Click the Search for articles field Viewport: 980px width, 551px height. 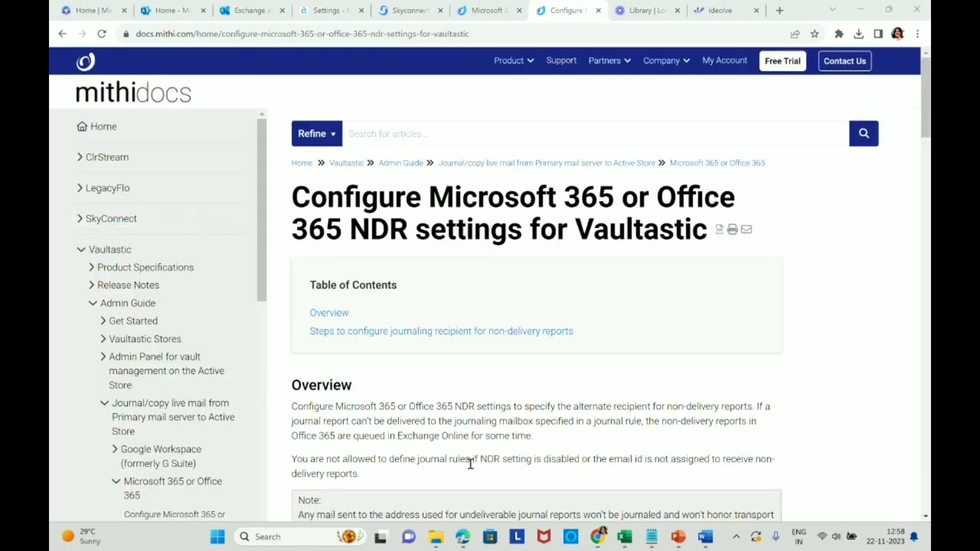(x=596, y=133)
